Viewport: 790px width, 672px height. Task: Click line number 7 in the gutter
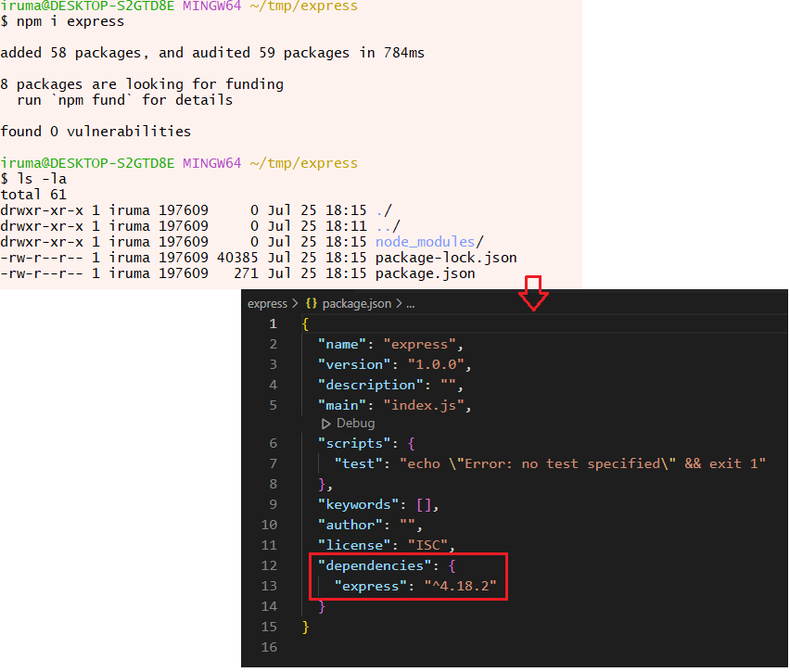point(274,464)
